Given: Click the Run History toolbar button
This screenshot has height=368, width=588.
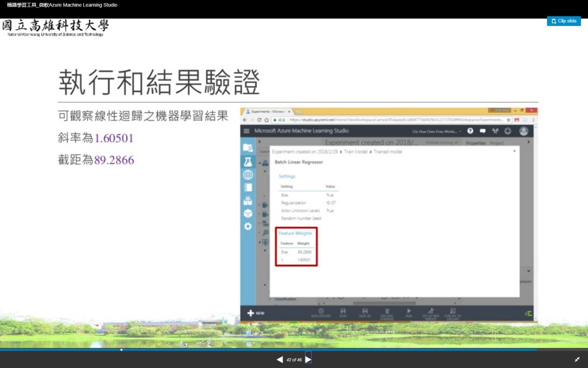Looking at the screenshot, I should 321,313.
